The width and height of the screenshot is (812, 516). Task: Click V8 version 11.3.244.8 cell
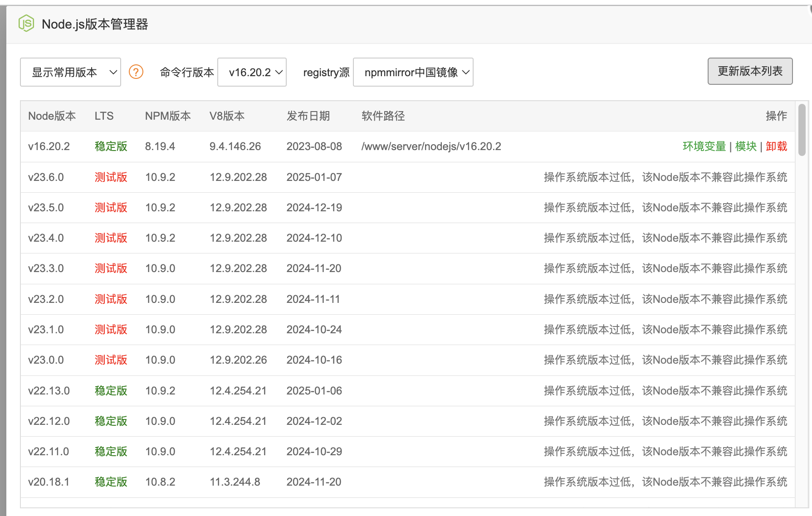(x=235, y=482)
